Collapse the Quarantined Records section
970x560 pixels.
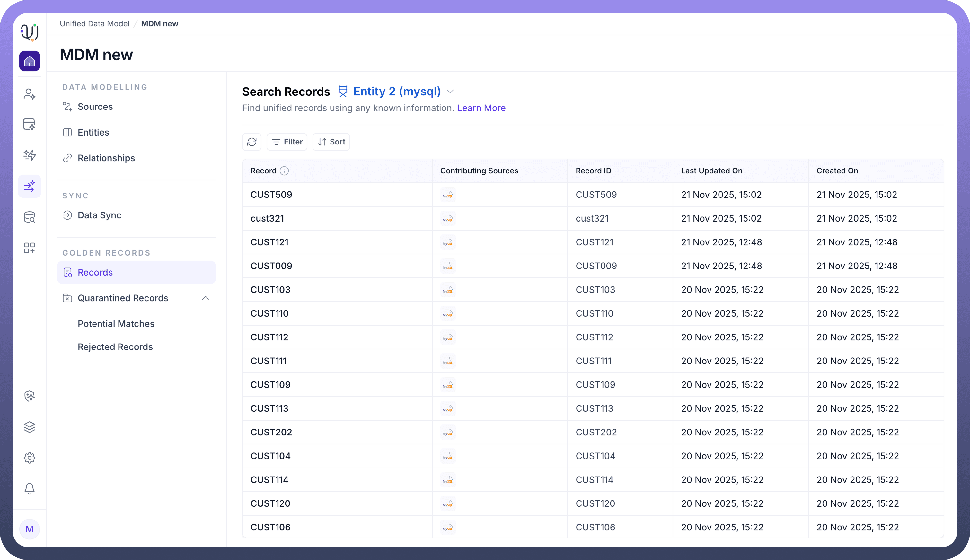(205, 298)
